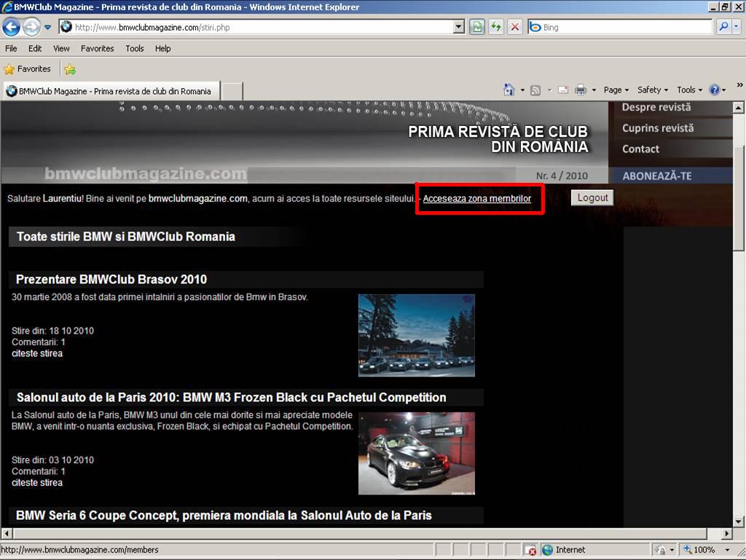Open Prezentare BMWClub Brasov 2010 article title
Screen dimensions: 746x560
111,280
